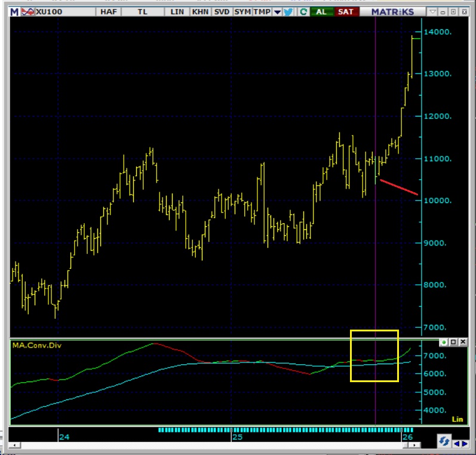476x455 pixels.
Task: Open the dropdown triangle beside the MATRIKS logo
Action: pyautogui.click(x=433, y=11)
